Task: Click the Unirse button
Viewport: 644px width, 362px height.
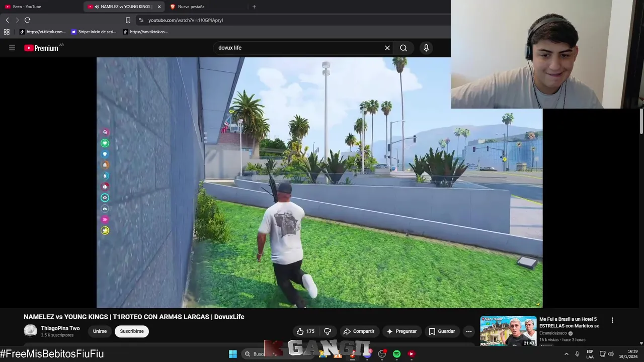Action: click(x=100, y=331)
